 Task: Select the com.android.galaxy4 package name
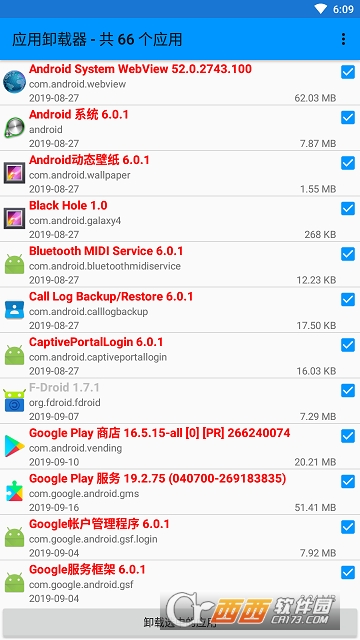tap(75, 221)
